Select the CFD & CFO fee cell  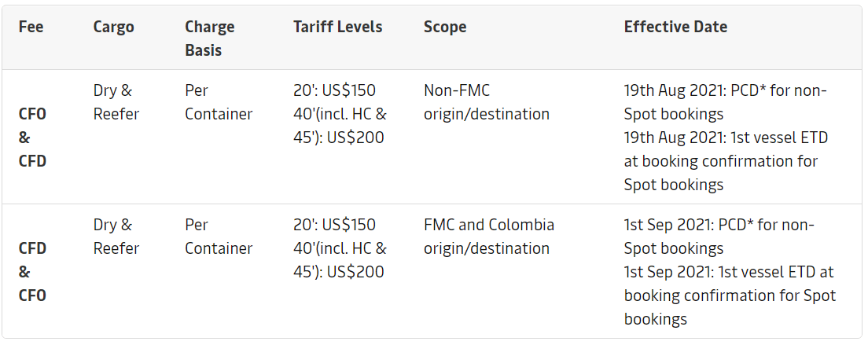pyautogui.click(x=32, y=272)
